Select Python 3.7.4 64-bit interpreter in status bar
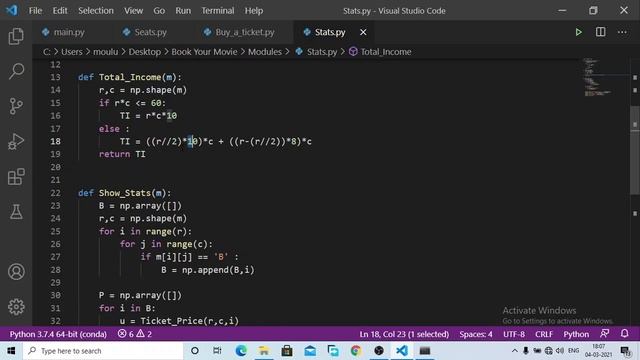640x360 pixels. point(58,334)
